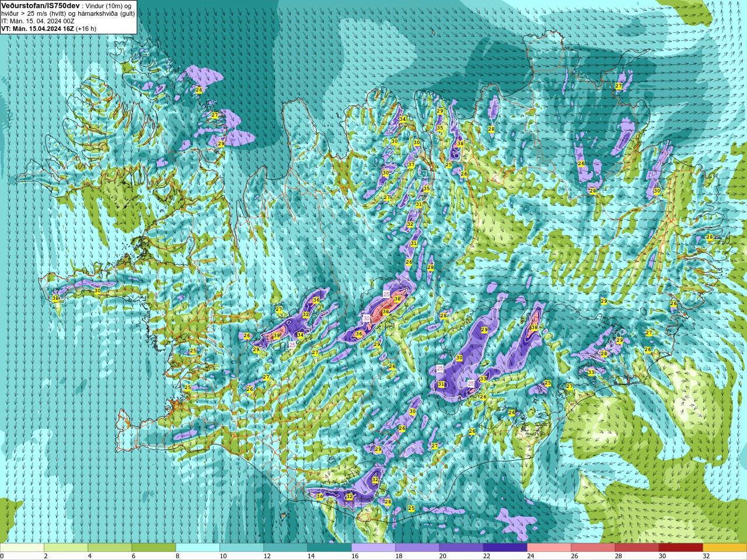
Task: Click the valid time 'VT: Mán. 15.04.2024 16Z'
Action: click(37, 29)
